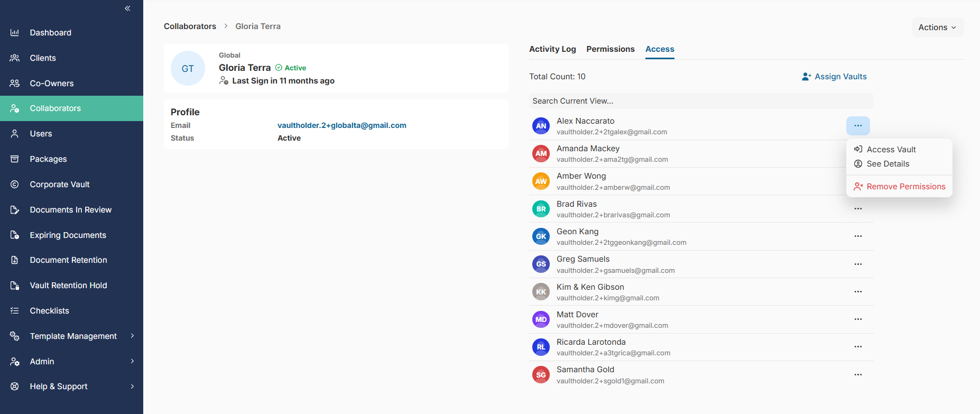980x414 pixels.
Task: Click email vaultholder.2+sgold1@gmail.com
Action: [611, 381]
